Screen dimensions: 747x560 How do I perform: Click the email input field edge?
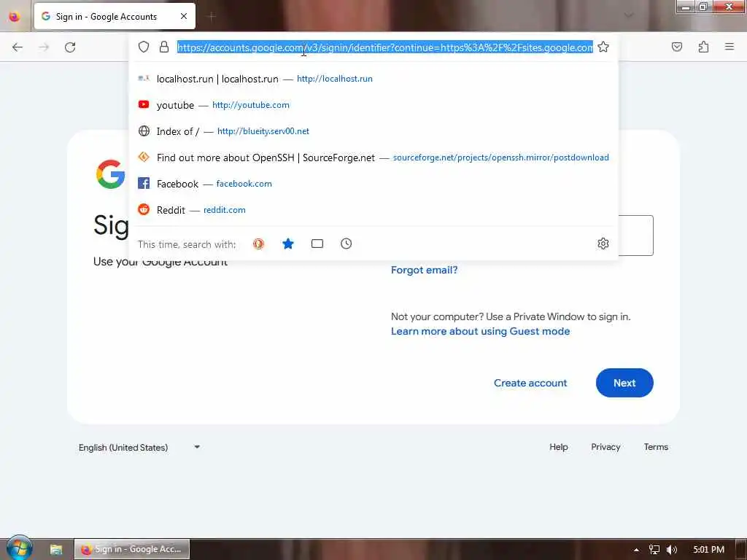tap(636, 236)
